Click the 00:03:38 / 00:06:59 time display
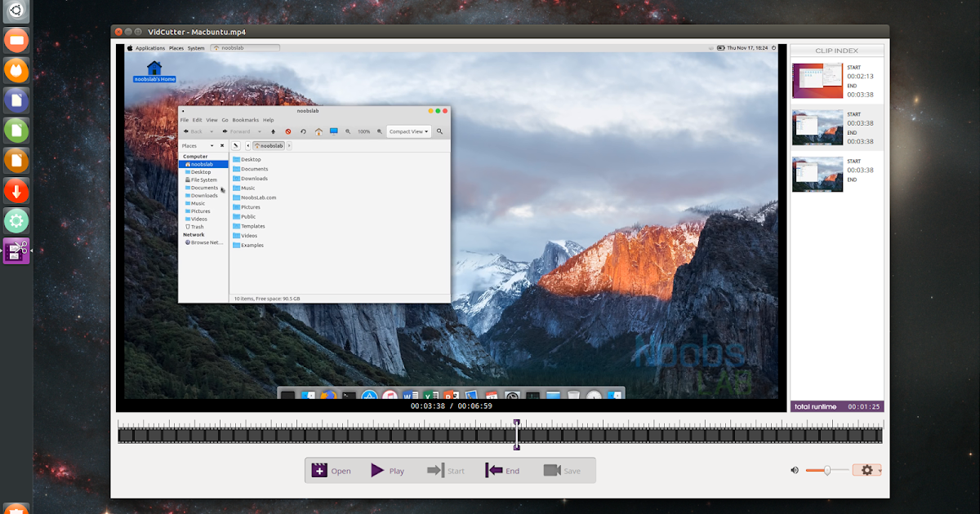Screen dimensions: 980x514 [x=451, y=405]
